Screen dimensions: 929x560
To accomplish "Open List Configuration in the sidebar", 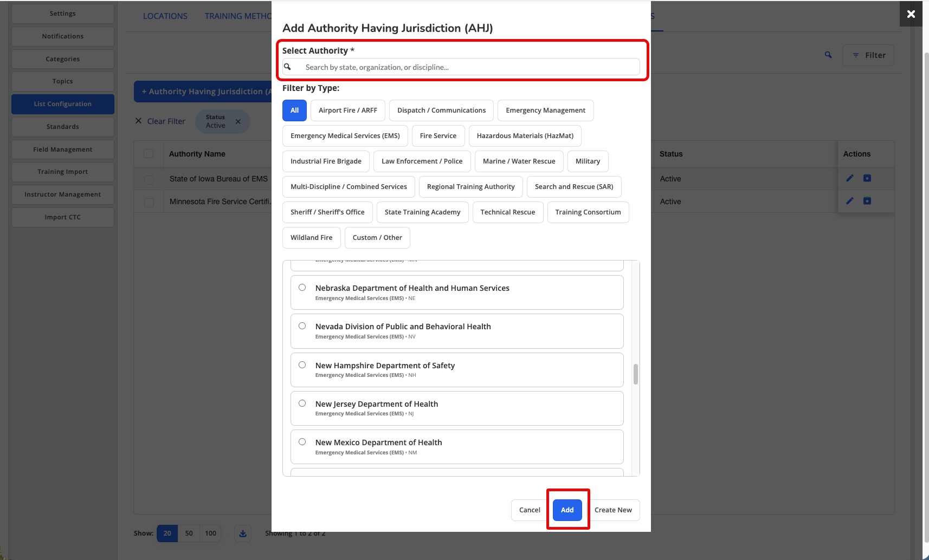I will coord(63,104).
